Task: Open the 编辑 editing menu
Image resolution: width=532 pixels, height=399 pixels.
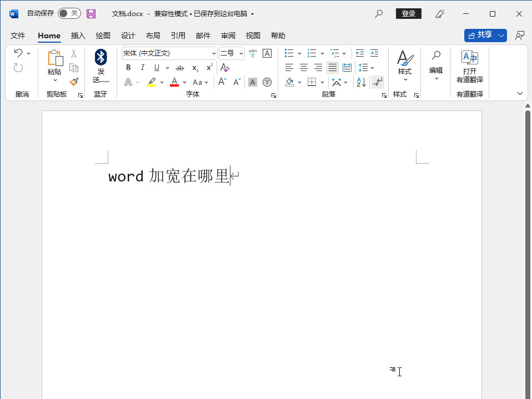Action: [436, 66]
